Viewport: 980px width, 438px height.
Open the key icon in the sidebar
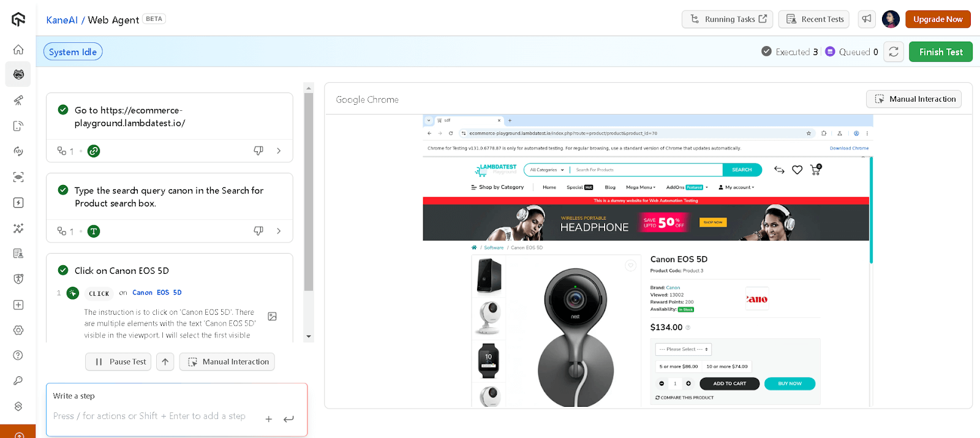18,380
